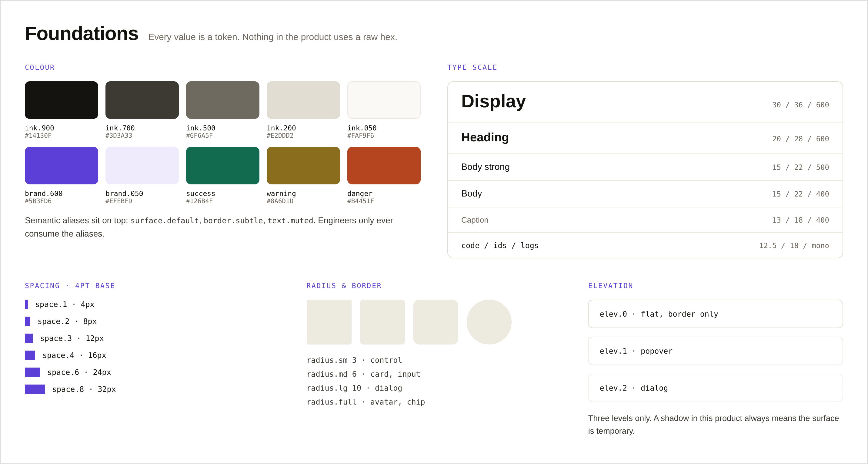Viewport: 868px width, 464px height.
Task: Select the Body strong type row
Action: point(645,167)
